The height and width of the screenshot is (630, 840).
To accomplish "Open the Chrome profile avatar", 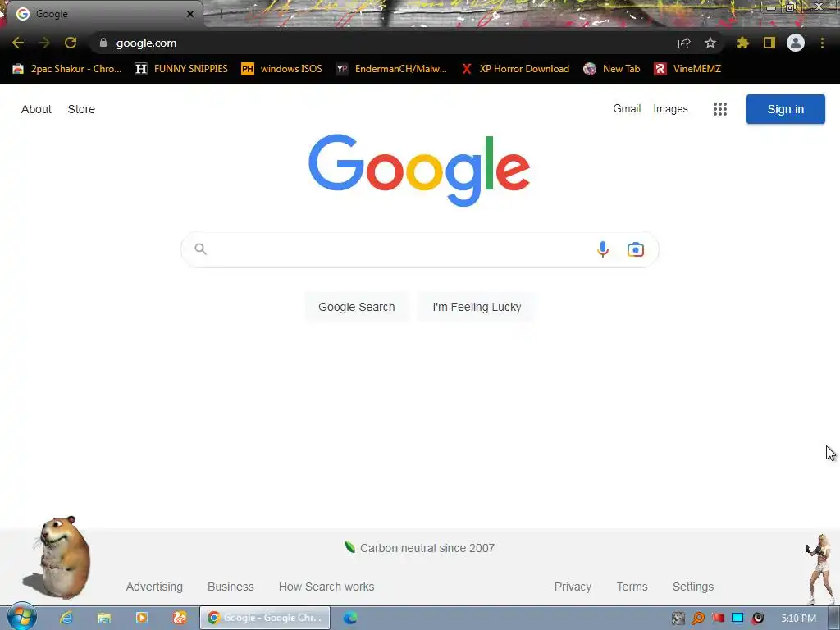I will point(796,43).
